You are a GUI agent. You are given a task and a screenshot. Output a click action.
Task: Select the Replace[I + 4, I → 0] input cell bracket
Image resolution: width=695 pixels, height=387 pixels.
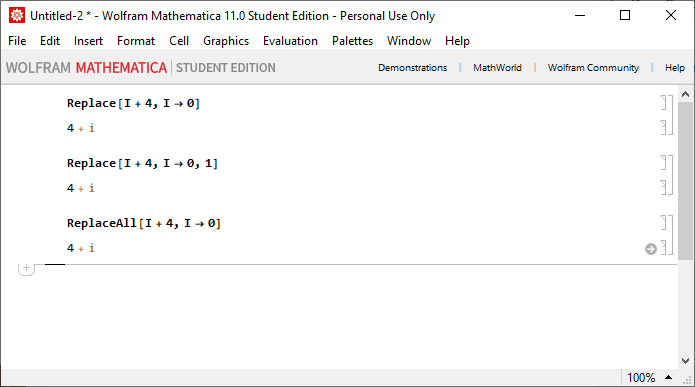tap(664, 102)
